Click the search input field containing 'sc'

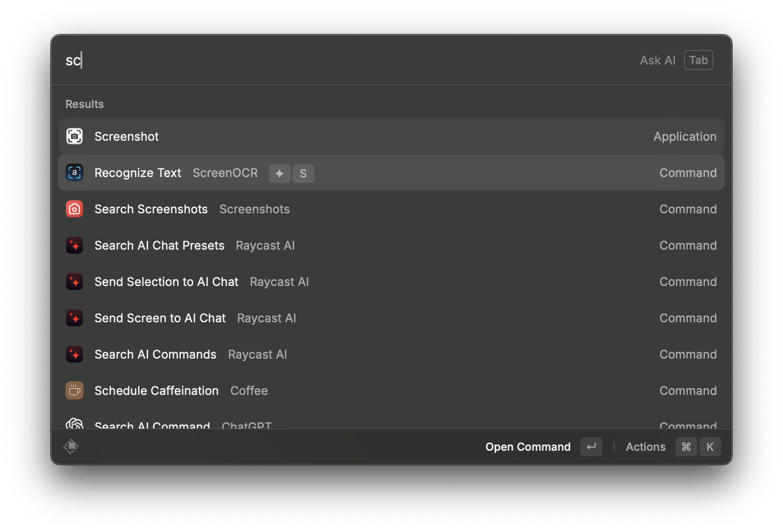point(345,60)
